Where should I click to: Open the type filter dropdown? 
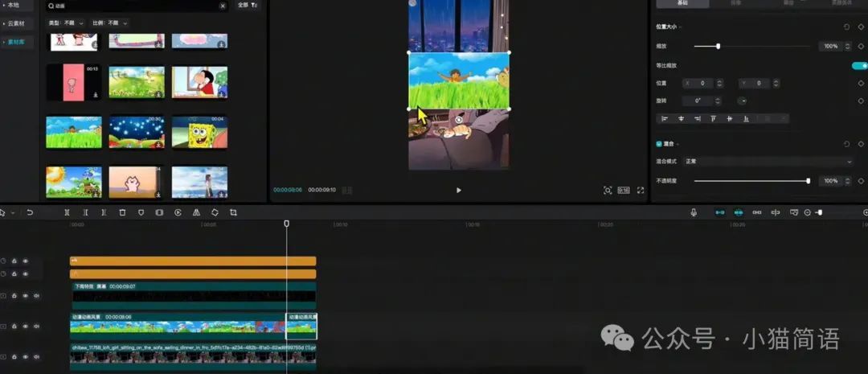(x=67, y=23)
